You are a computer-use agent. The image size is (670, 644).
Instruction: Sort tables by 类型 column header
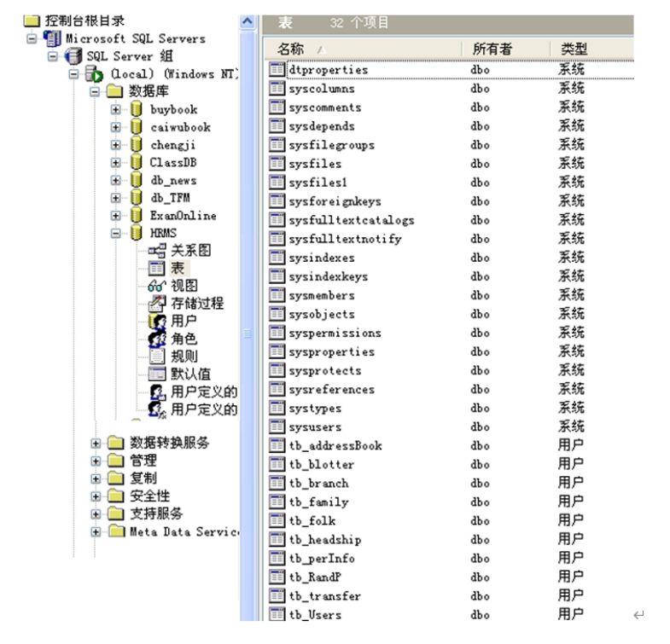pos(592,49)
